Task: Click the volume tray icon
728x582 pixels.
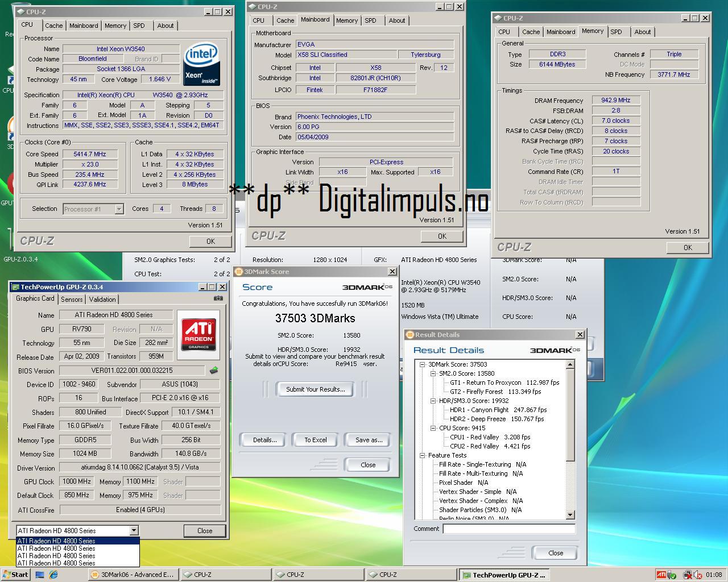Action: tap(697, 575)
